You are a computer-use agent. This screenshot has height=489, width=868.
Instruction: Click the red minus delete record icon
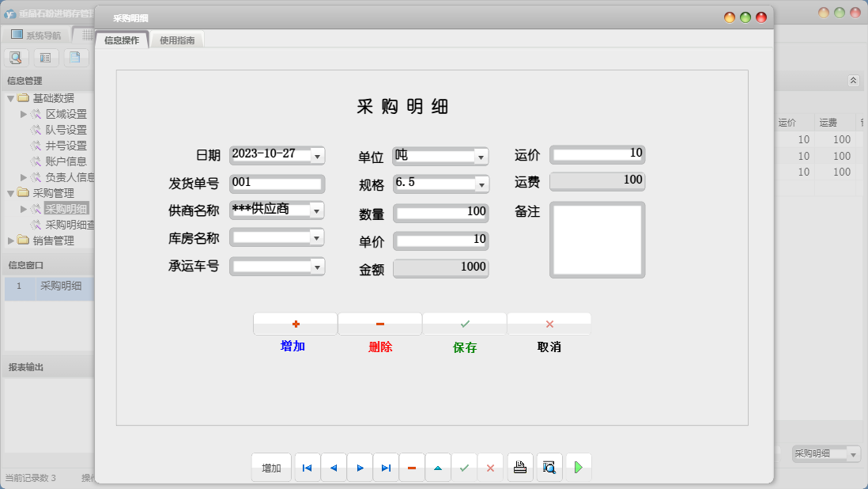tap(412, 468)
